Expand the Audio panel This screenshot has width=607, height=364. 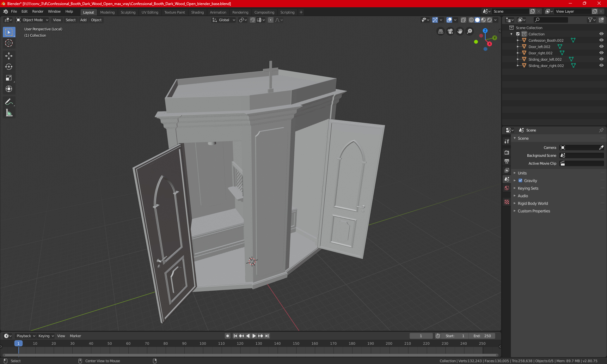[x=523, y=196]
